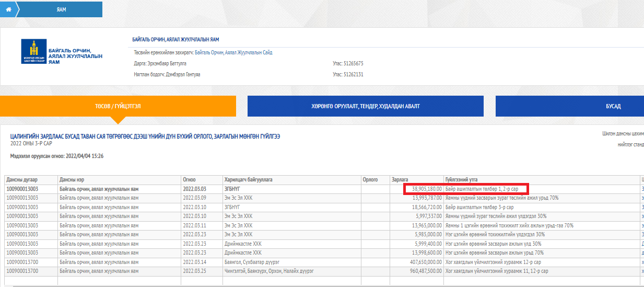Click the БАЙГАЛЬ ОРЧИН, АЯЛАЛ ЖУУЛЧЛАЛЫН ЯАМ heading

(175, 40)
